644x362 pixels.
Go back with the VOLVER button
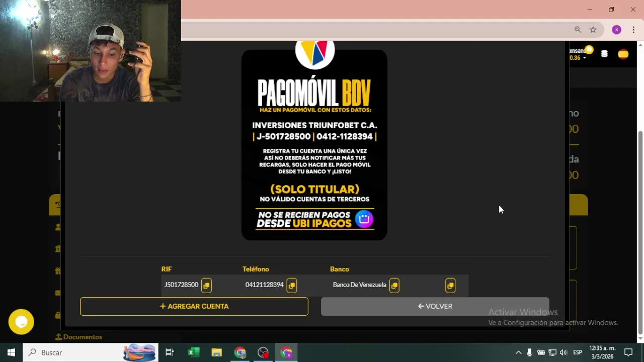[x=435, y=306]
